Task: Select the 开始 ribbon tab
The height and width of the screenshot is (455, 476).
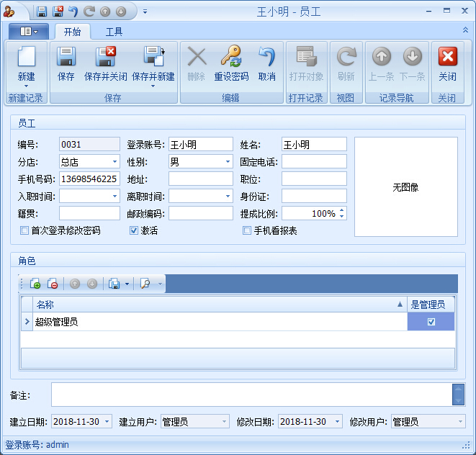Action: click(72, 32)
